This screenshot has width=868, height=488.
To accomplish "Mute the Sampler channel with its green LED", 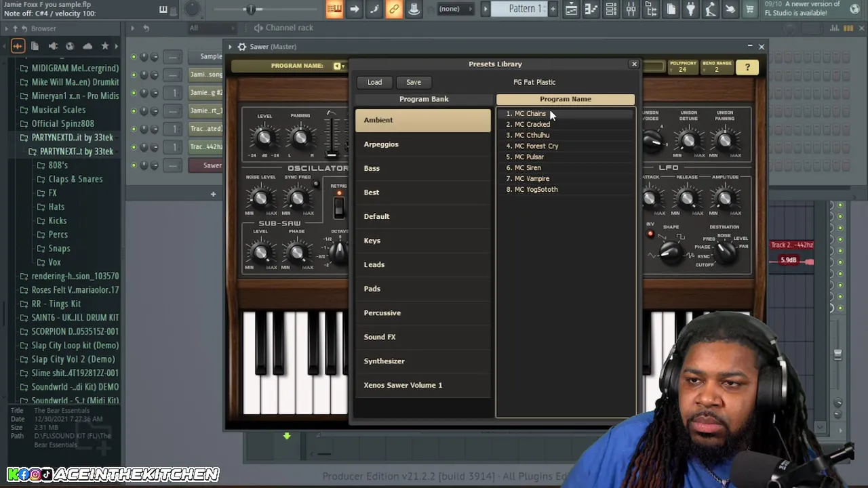I will (134, 57).
